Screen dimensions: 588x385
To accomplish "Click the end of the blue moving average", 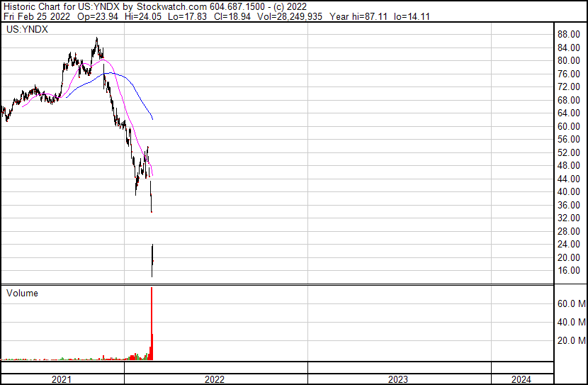I will click(152, 119).
